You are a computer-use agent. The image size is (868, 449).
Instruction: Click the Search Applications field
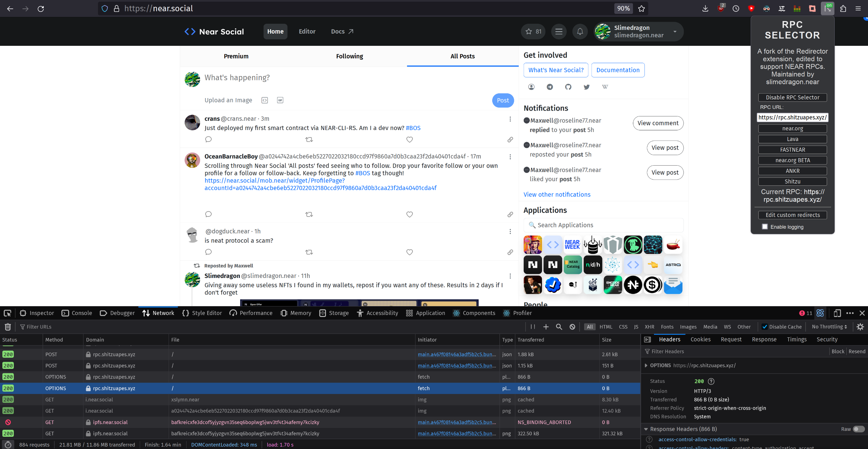click(603, 225)
